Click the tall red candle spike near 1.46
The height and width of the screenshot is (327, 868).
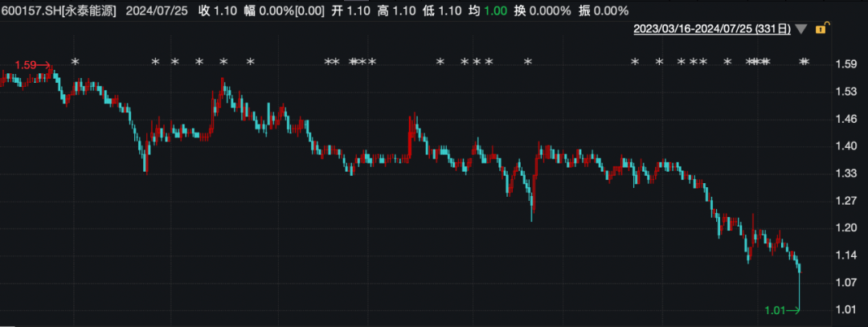[x=411, y=133]
